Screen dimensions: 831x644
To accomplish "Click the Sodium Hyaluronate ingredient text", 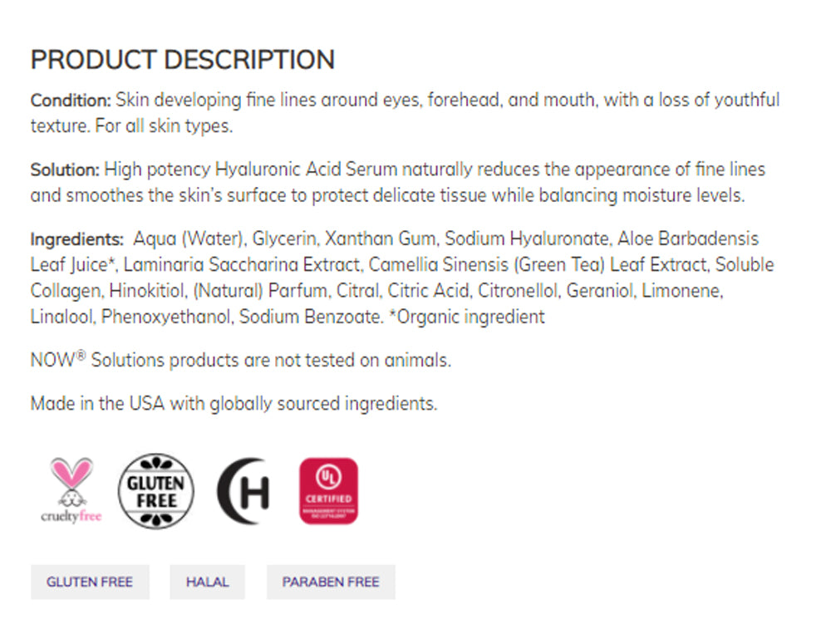I will (527, 239).
